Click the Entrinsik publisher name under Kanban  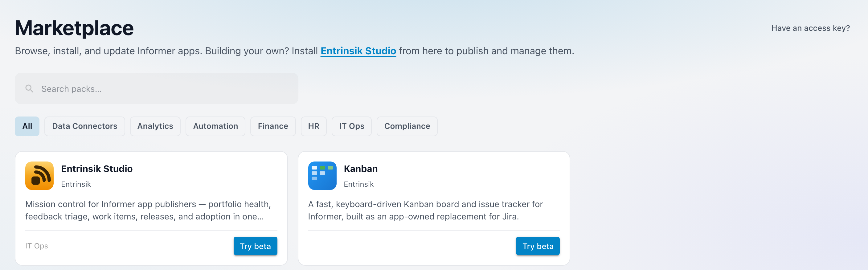click(358, 184)
